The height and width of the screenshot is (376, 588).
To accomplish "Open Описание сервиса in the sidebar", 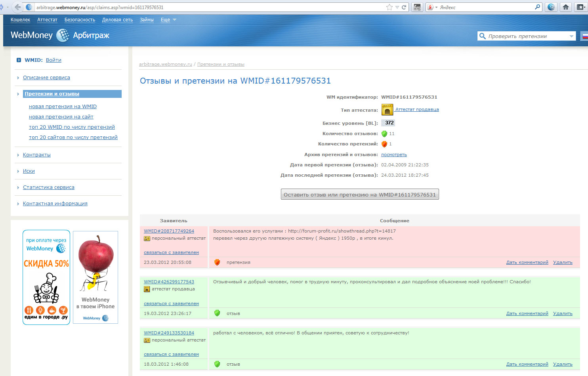I will (46, 78).
